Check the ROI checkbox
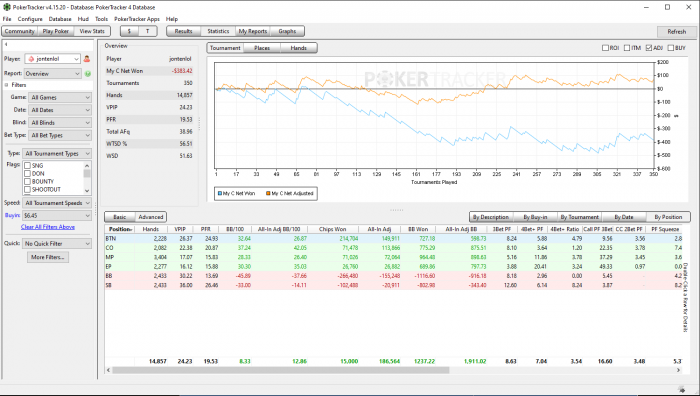Viewport: 700px width, 396px height. coord(605,48)
